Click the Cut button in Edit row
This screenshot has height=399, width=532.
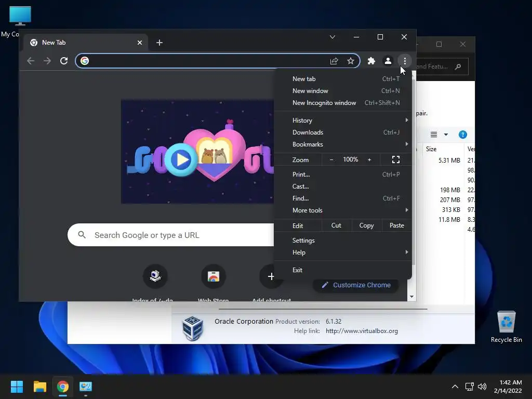point(336,225)
